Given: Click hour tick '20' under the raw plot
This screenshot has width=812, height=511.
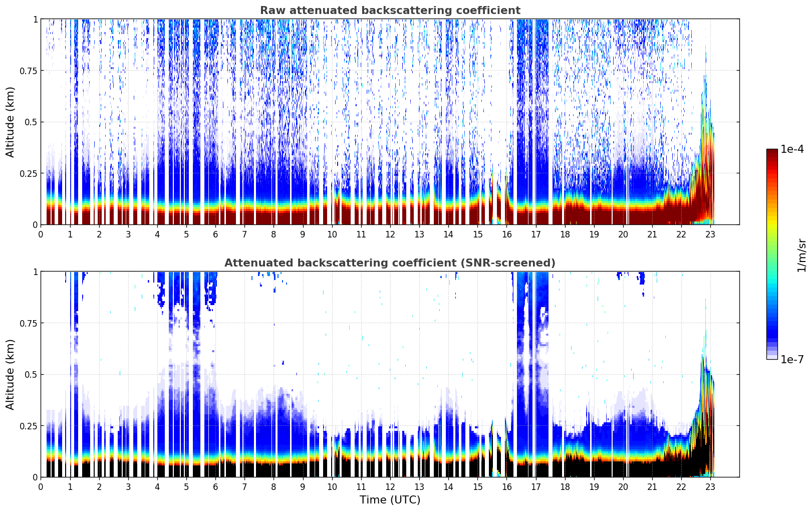Looking at the screenshot, I should click(x=623, y=234).
